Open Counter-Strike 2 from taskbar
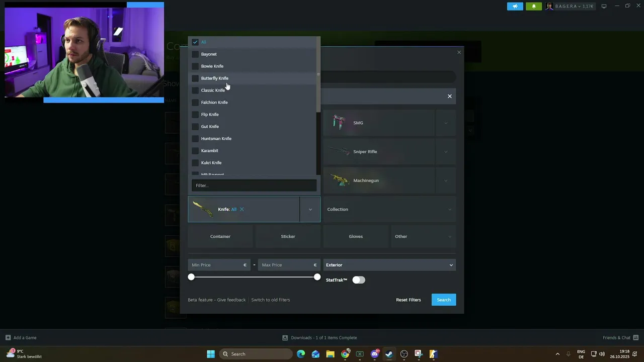The height and width of the screenshot is (362, 644). click(433, 354)
